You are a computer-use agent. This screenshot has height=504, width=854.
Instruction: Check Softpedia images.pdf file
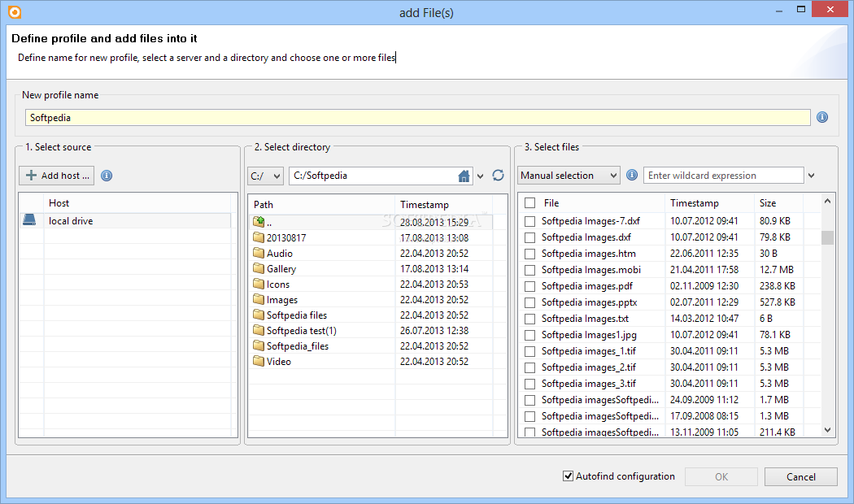pos(529,287)
